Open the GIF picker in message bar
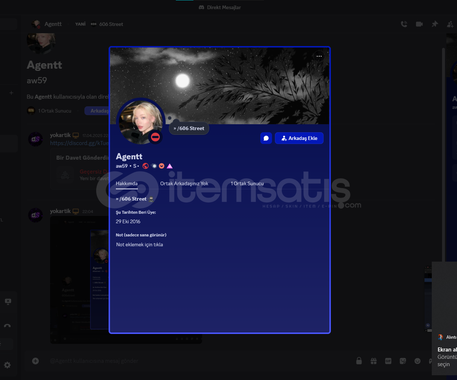Screen dimensions: 457x380 [388, 361]
